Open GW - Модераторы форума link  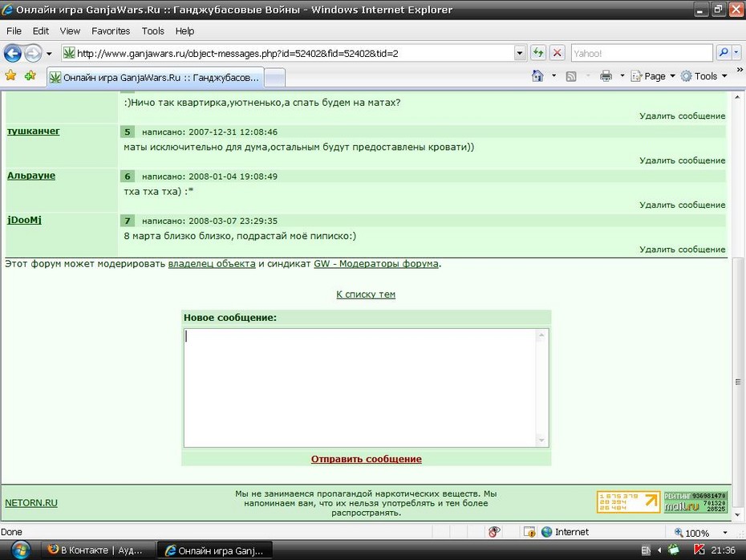[376, 264]
